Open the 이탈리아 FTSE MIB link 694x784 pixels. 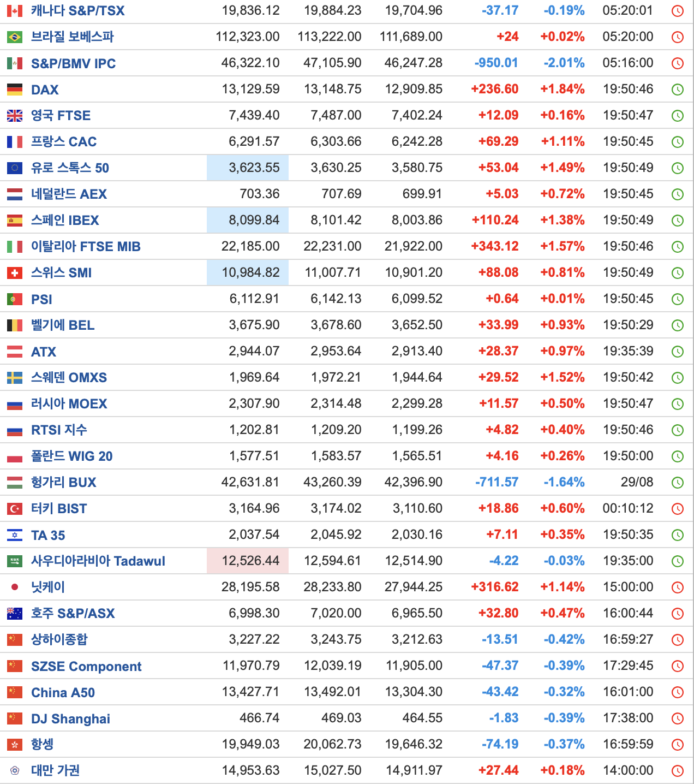tap(86, 246)
